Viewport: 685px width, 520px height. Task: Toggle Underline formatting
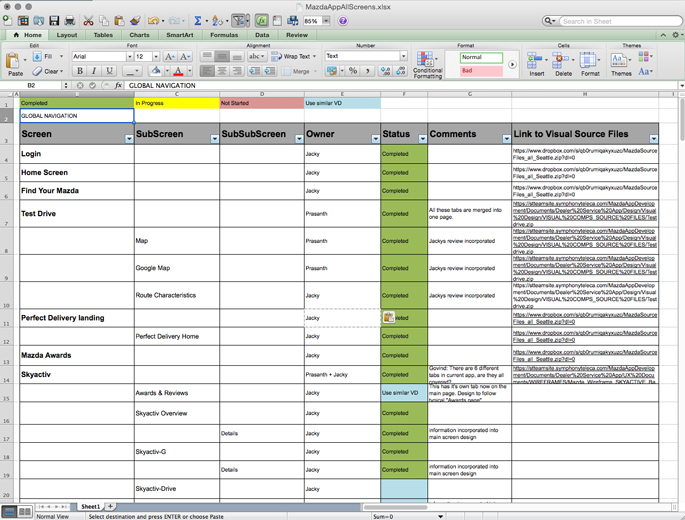109,71
